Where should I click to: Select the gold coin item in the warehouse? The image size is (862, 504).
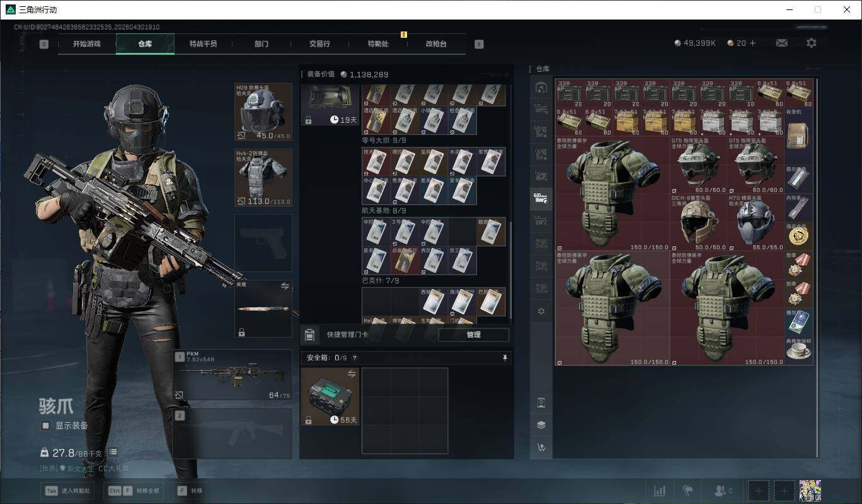pyautogui.click(x=799, y=236)
